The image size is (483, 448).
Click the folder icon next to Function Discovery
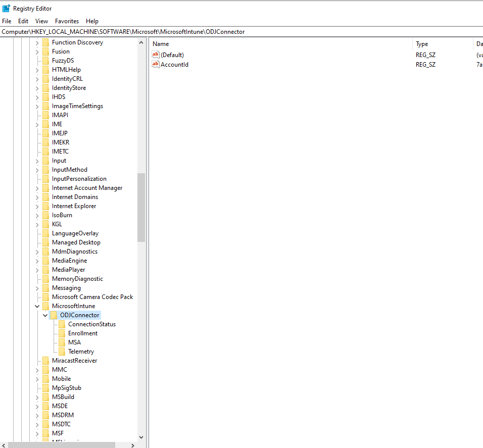pyautogui.click(x=45, y=42)
